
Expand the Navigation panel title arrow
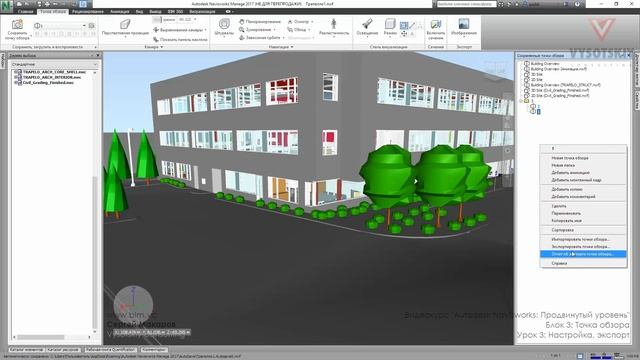(292, 47)
